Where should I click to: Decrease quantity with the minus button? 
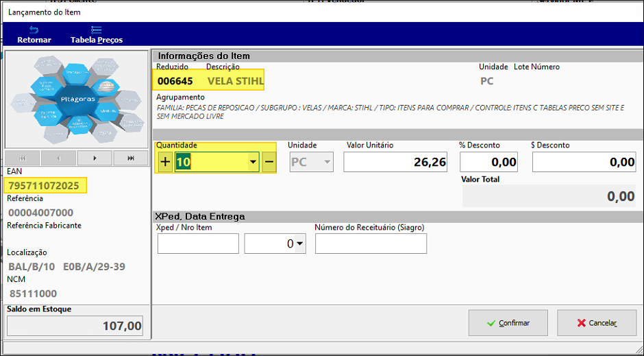pos(269,162)
